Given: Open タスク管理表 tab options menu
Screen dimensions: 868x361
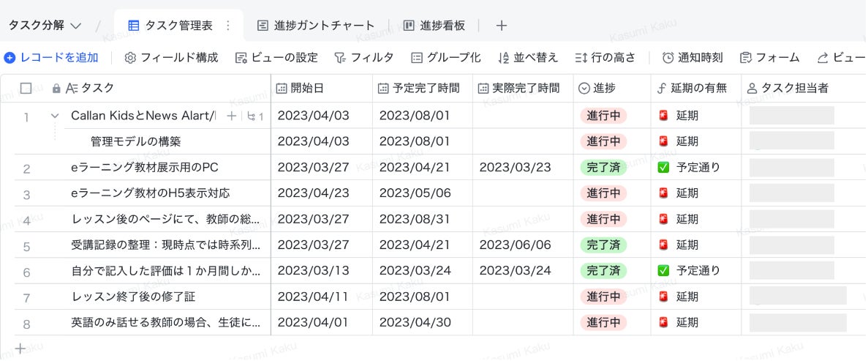Looking at the screenshot, I should [227, 26].
